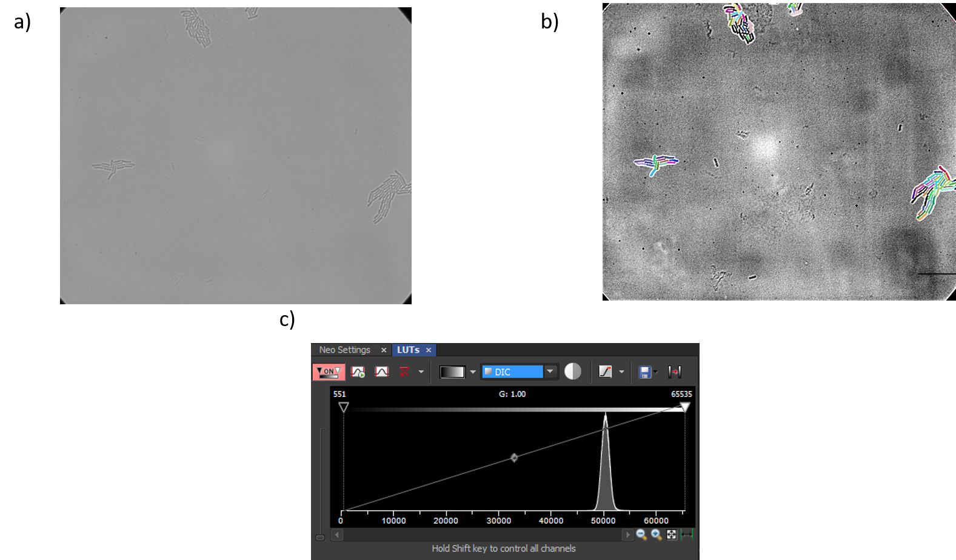Expand the gamma curve options arrow
956x560 pixels.
[621, 372]
